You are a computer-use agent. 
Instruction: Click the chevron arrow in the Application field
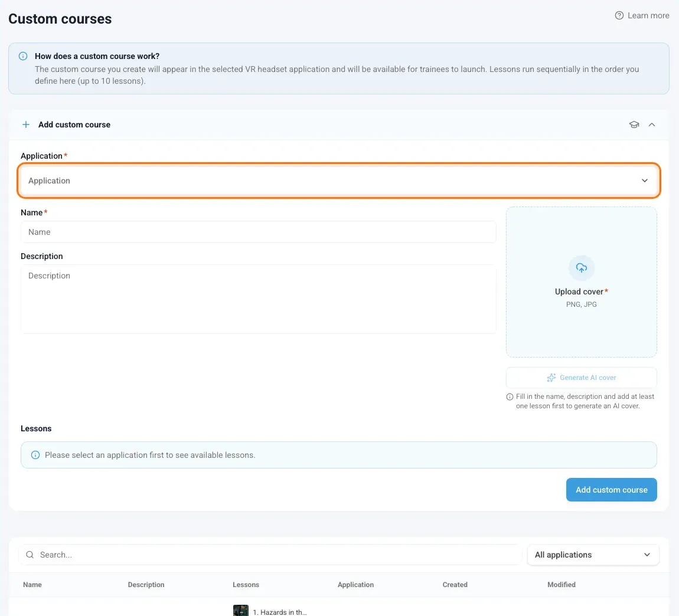(x=644, y=181)
